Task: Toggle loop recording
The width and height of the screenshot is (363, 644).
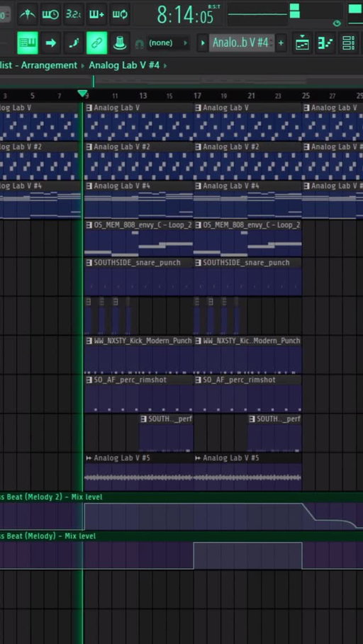Action: coord(120,14)
